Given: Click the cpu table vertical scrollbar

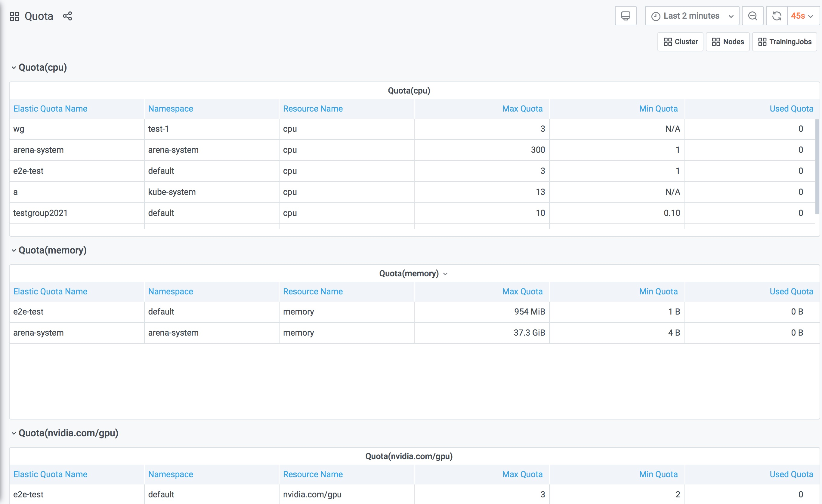Looking at the screenshot, I should click(x=817, y=167).
